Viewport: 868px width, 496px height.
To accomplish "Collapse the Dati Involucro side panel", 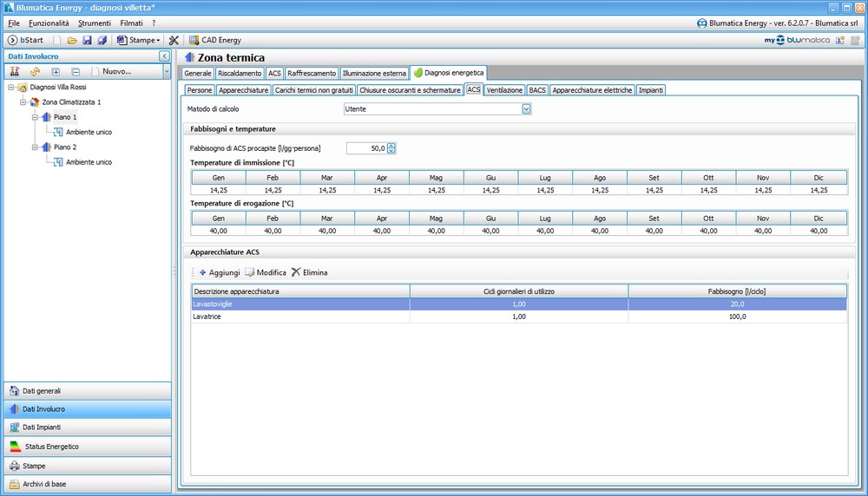I will coord(164,56).
